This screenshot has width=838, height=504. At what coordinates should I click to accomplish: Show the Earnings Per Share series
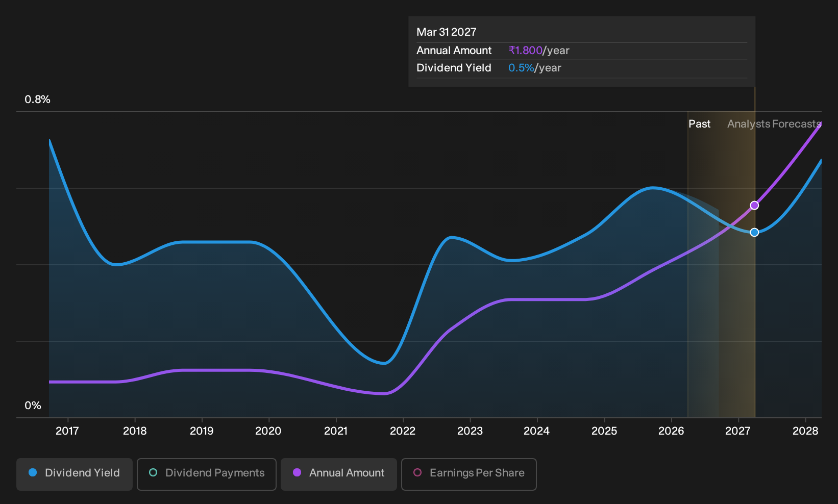point(469,474)
